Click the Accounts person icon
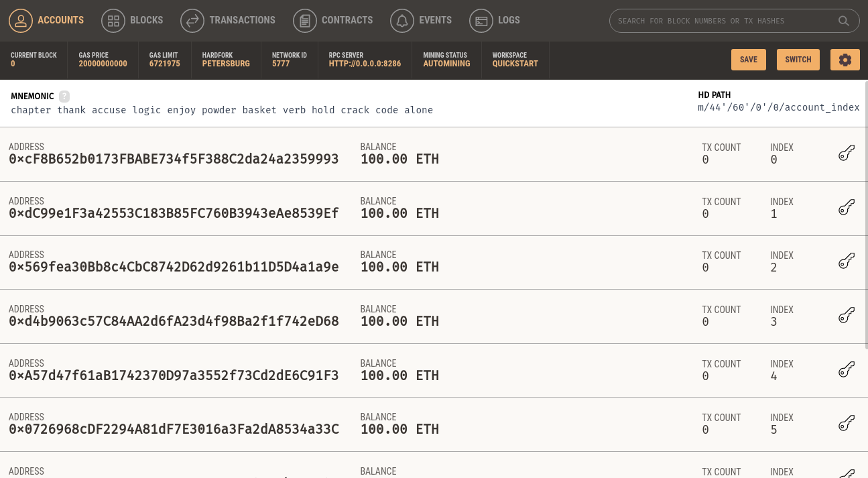 point(21,21)
